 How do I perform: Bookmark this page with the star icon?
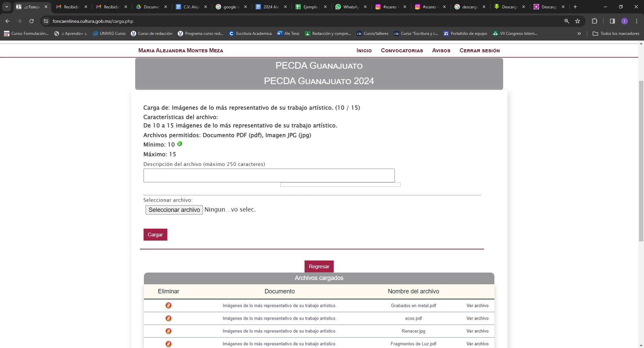click(578, 21)
